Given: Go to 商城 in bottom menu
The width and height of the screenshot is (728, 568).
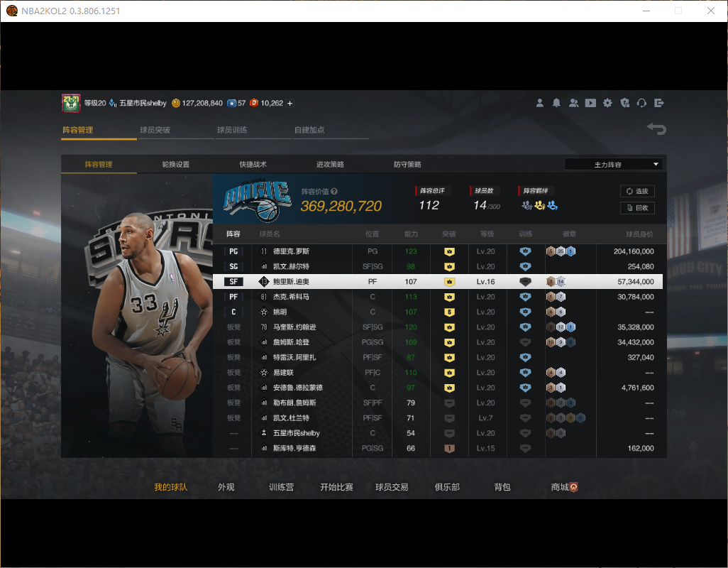Looking at the screenshot, I should (564, 487).
